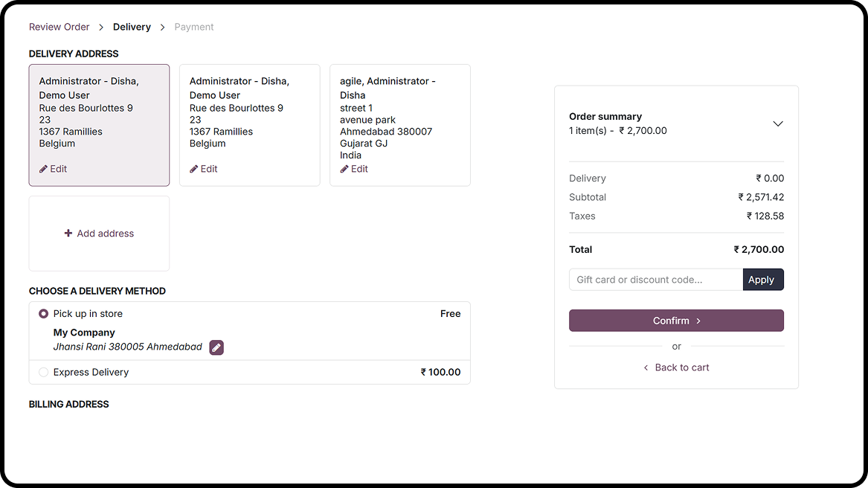
Task: Focus the gift card or discount code field
Action: tap(656, 280)
